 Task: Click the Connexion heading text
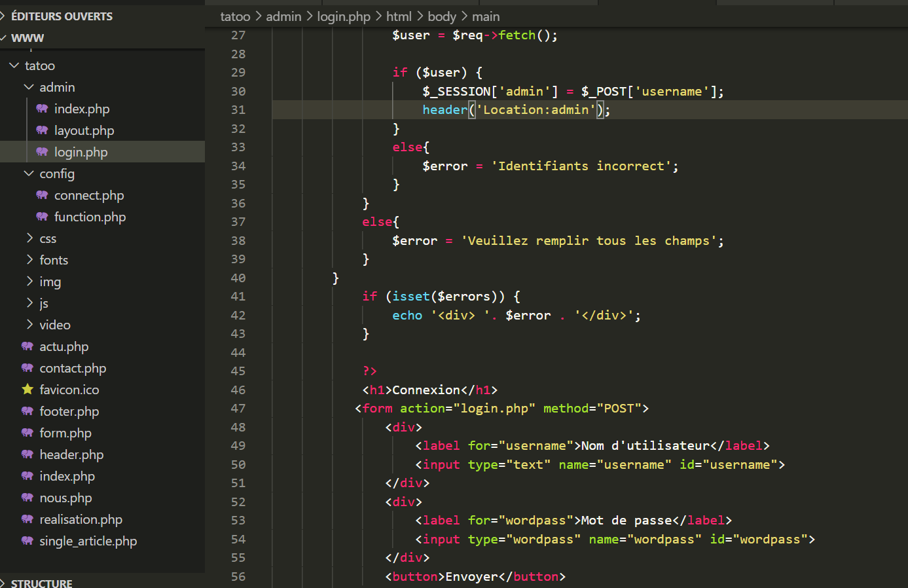click(426, 390)
